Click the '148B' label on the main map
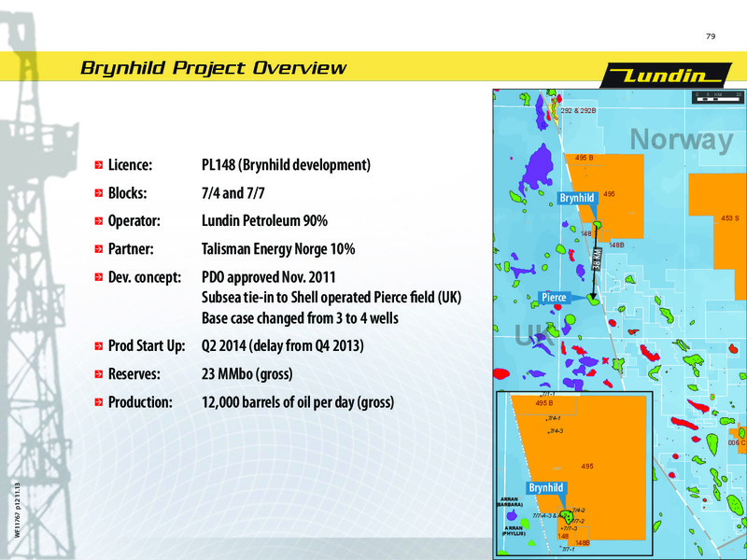This screenshot has width=747, height=560. (x=617, y=245)
